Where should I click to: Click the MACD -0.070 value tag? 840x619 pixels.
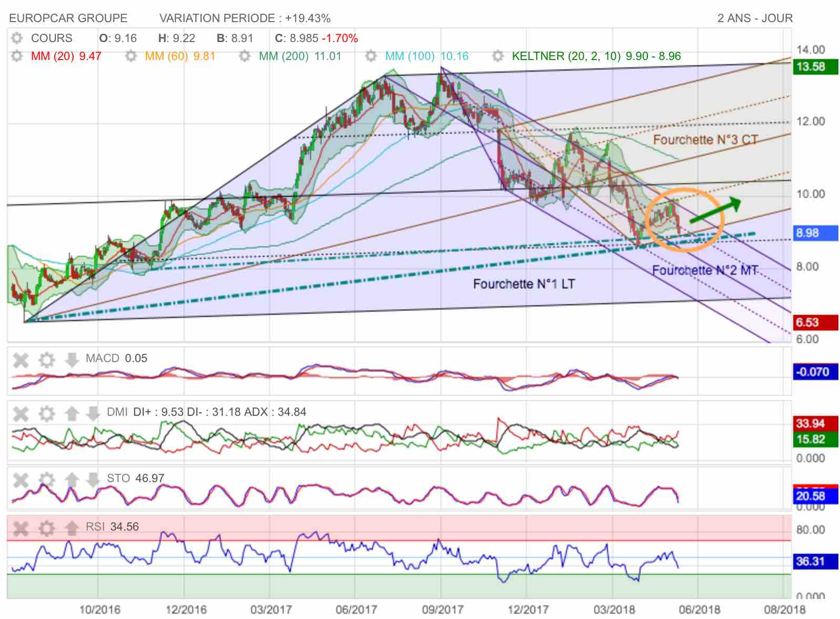[815, 372]
